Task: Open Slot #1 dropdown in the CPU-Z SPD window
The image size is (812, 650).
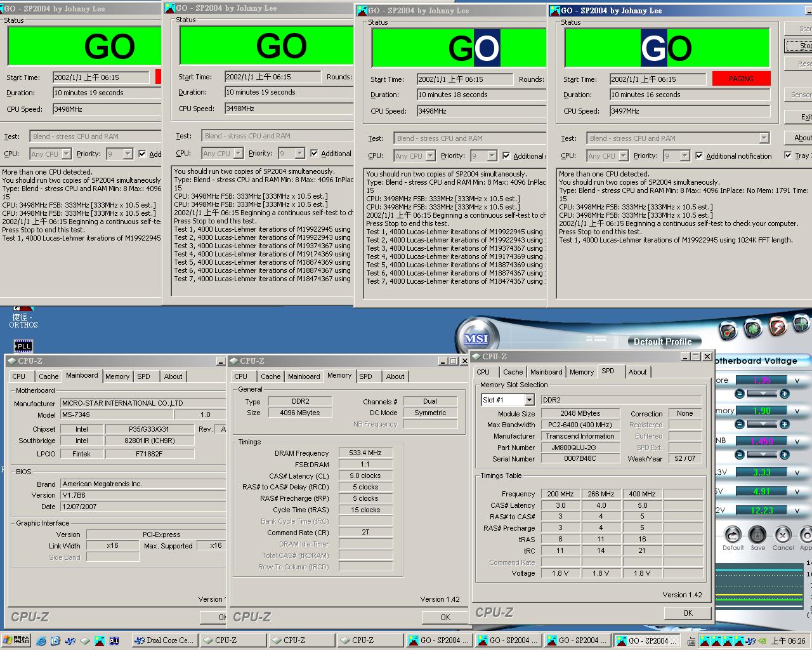Action: 529,400
